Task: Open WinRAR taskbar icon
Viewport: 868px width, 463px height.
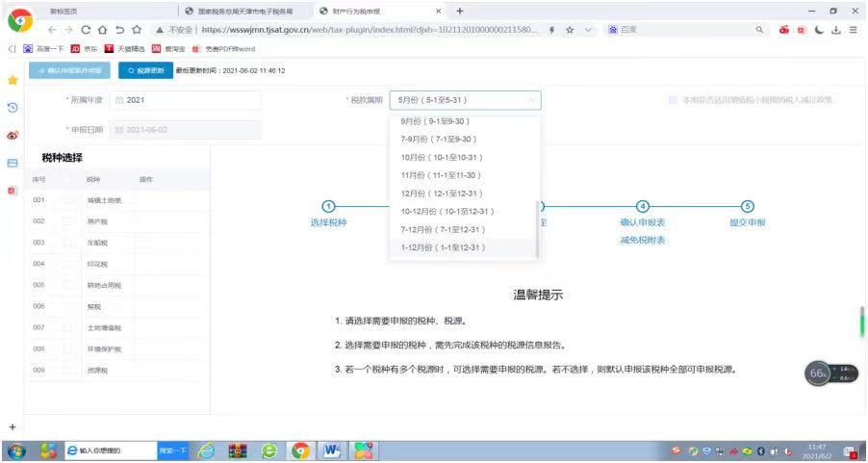Action: point(238,451)
